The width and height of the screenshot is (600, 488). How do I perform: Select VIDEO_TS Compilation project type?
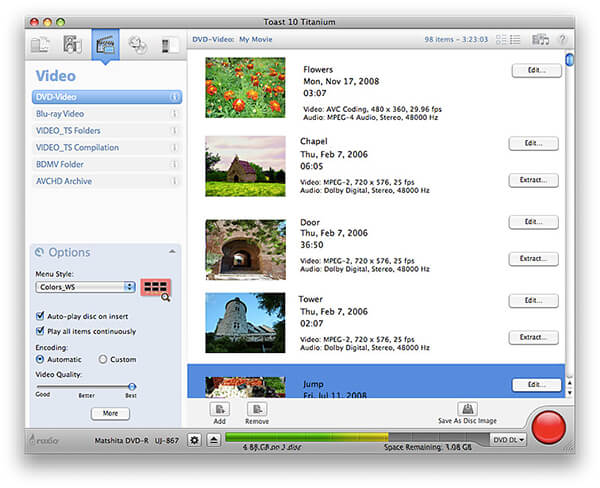click(107, 147)
